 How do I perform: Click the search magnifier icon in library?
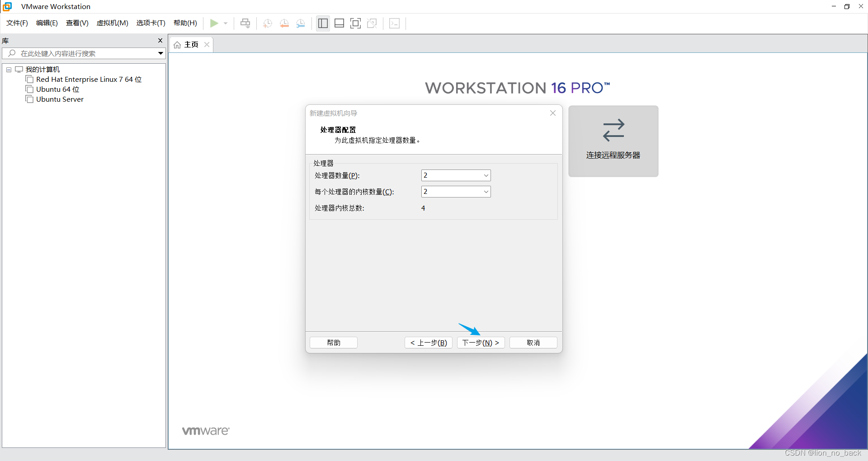[x=12, y=53]
